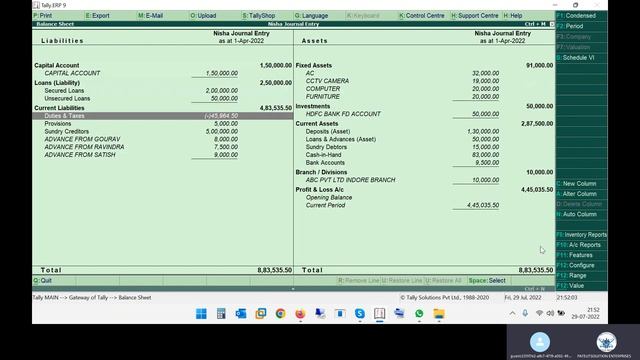Click Space: Select button
Image resolution: width=640 pixels, height=360 pixels.
pos(487,280)
